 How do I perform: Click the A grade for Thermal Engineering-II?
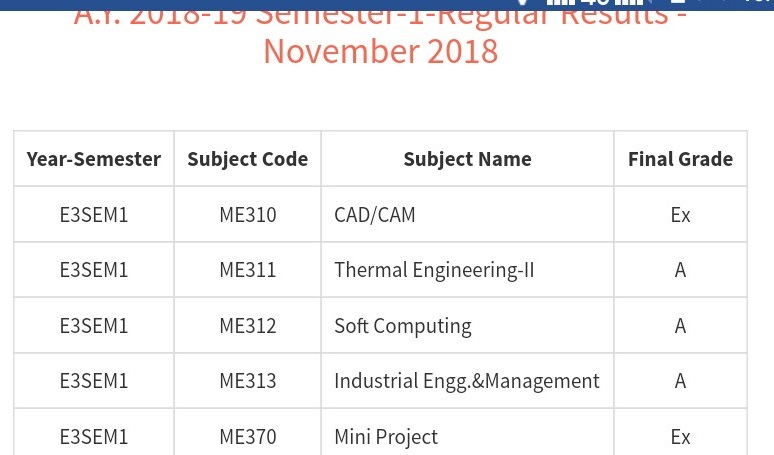coord(680,270)
